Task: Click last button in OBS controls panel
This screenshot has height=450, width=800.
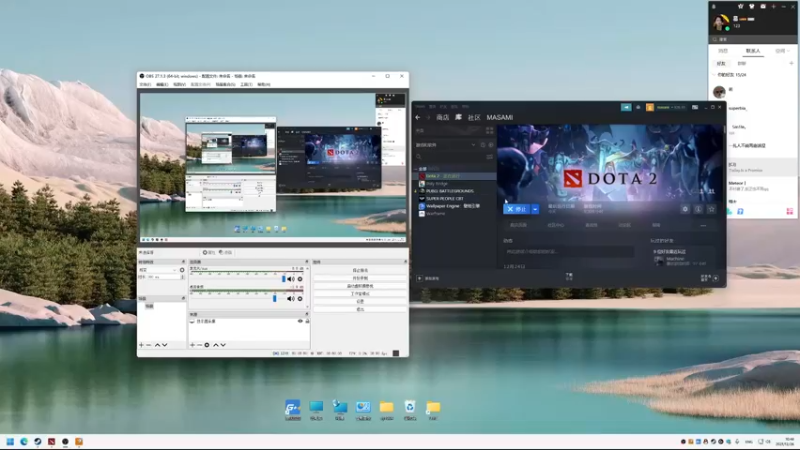Action: 360,309
